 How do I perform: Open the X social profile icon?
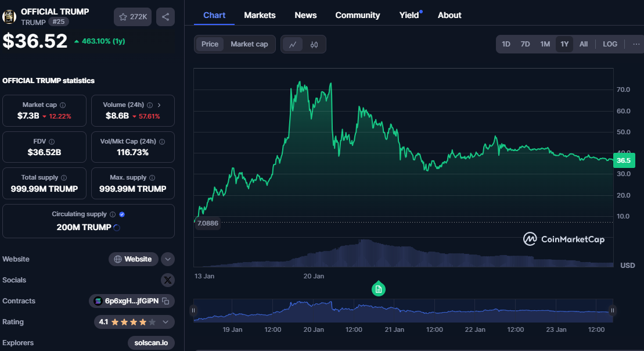point(167,280)
